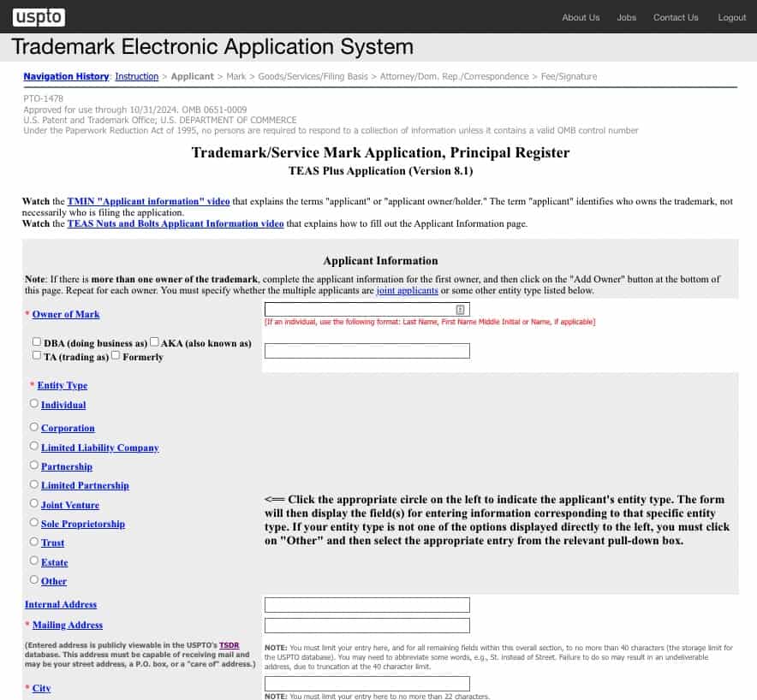Open the Navigation History link

coord(66,76)
